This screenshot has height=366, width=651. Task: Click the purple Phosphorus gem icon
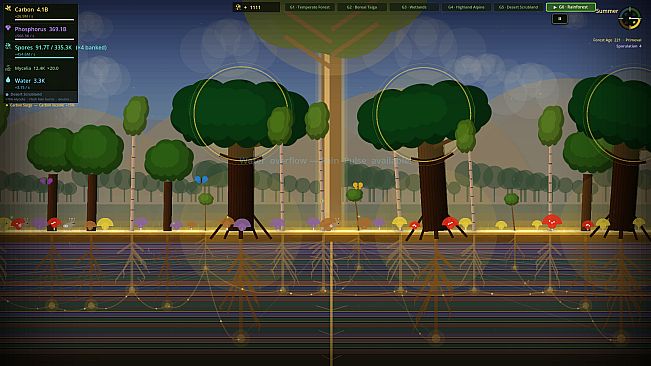coord(8,28)
